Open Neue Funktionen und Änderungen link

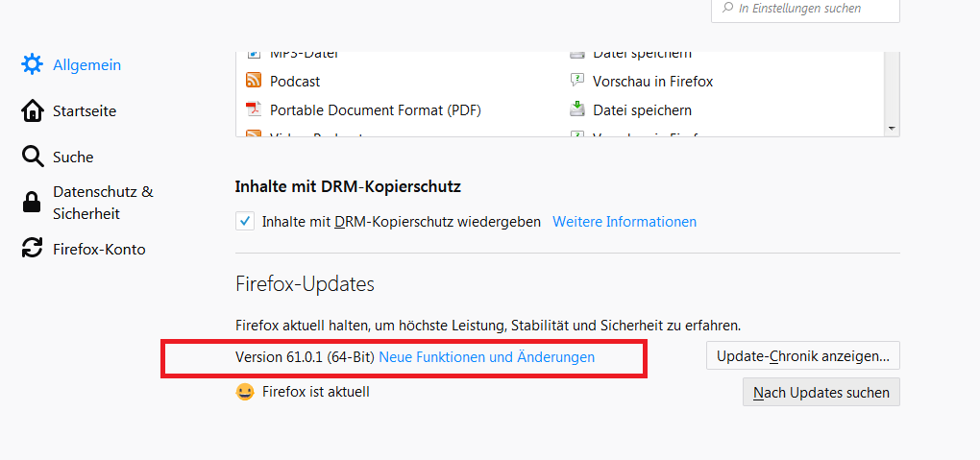[487, 357]
